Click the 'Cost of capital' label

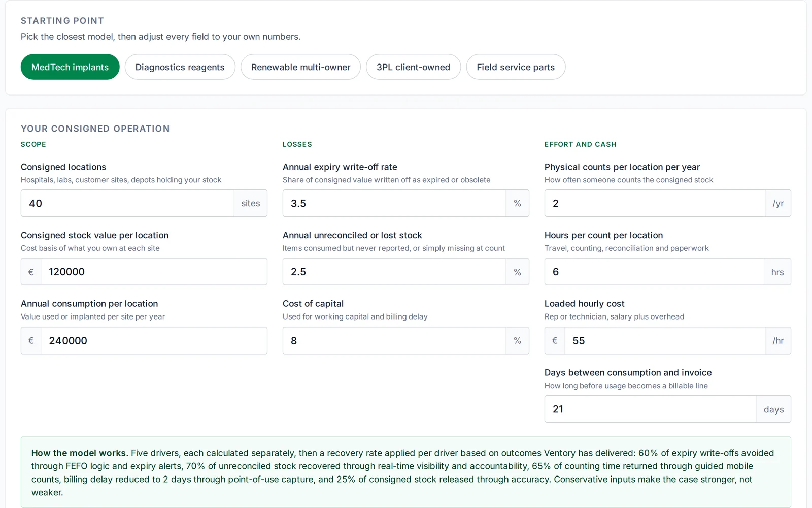pyautogui.click(x=313, y=303)
